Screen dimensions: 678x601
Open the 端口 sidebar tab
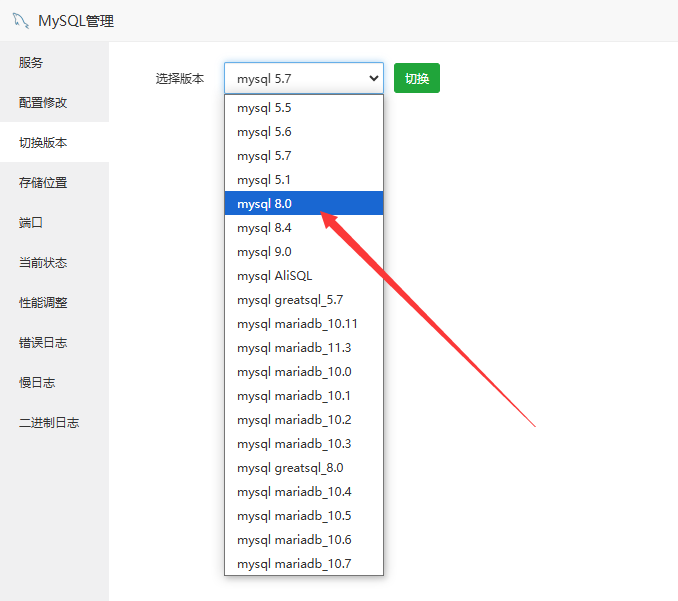(54, 222)
